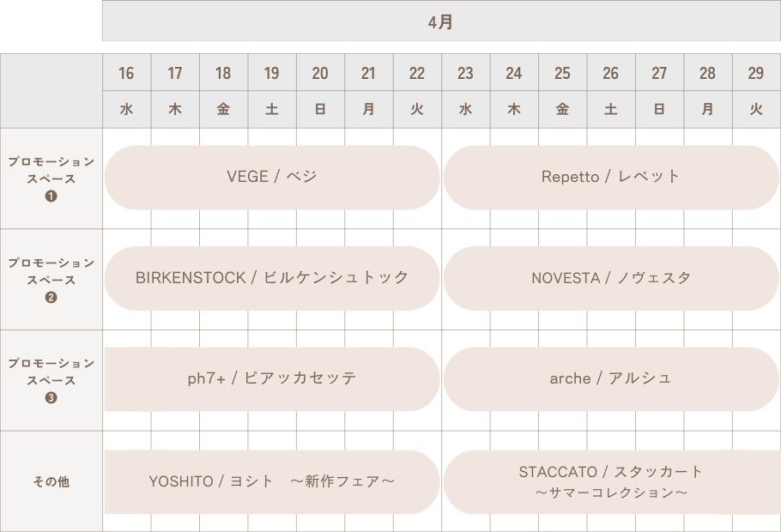
Task: Open the BIRKENSTOCK / ビルケンシュトック event
Action: (272, 279)
